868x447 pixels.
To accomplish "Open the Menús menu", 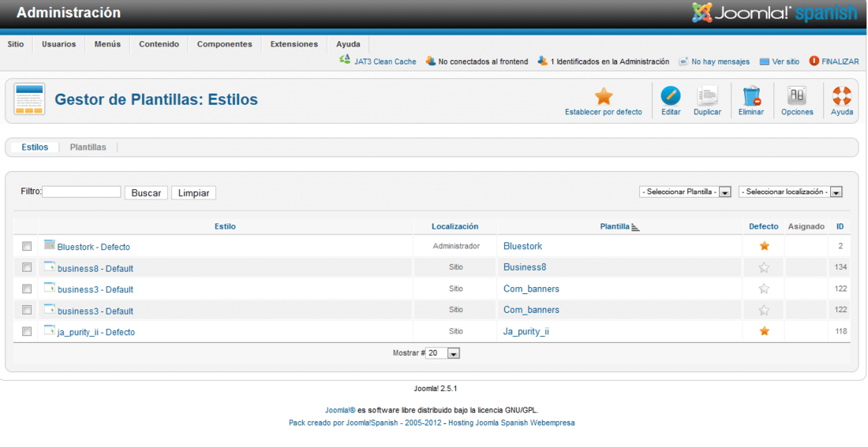I will [107, 44].
